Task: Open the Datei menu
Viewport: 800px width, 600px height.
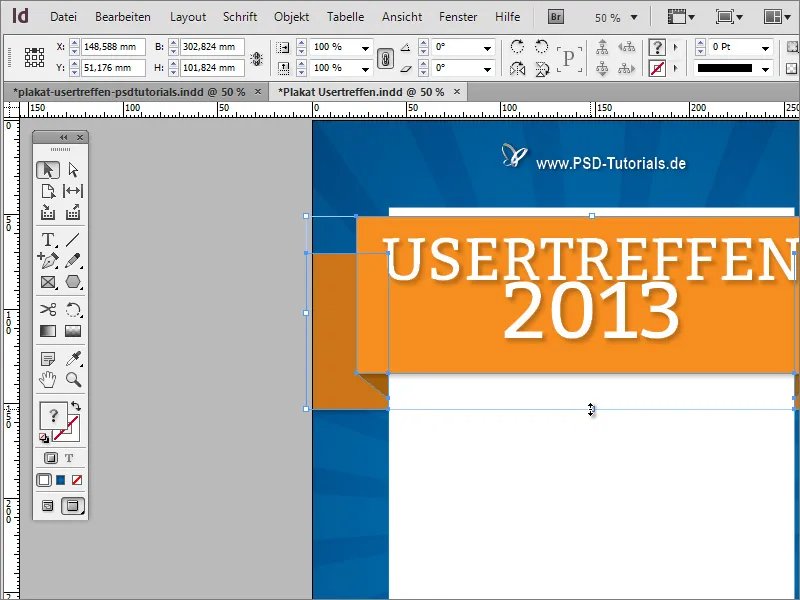Action: [x=63, y=17]
